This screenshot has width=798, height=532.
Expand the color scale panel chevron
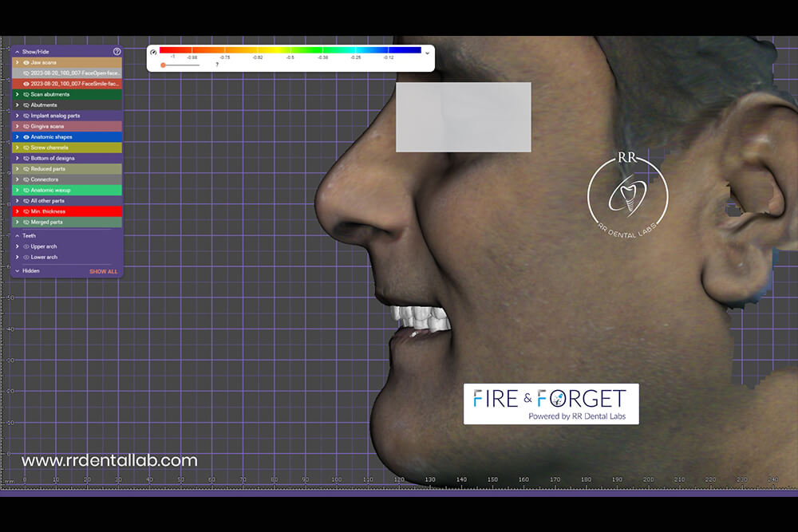pos(427,53)
